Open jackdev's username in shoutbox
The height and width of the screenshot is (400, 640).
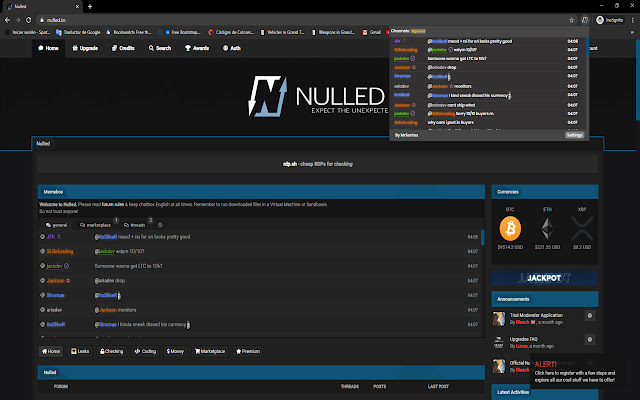pyautogui.click(x=54, y=266)
